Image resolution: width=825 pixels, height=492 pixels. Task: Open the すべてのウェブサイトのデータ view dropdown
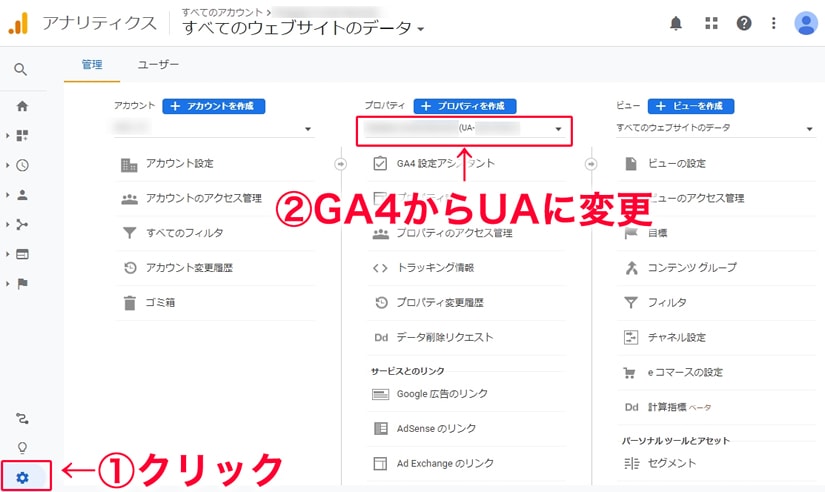[x=715, y=128]
